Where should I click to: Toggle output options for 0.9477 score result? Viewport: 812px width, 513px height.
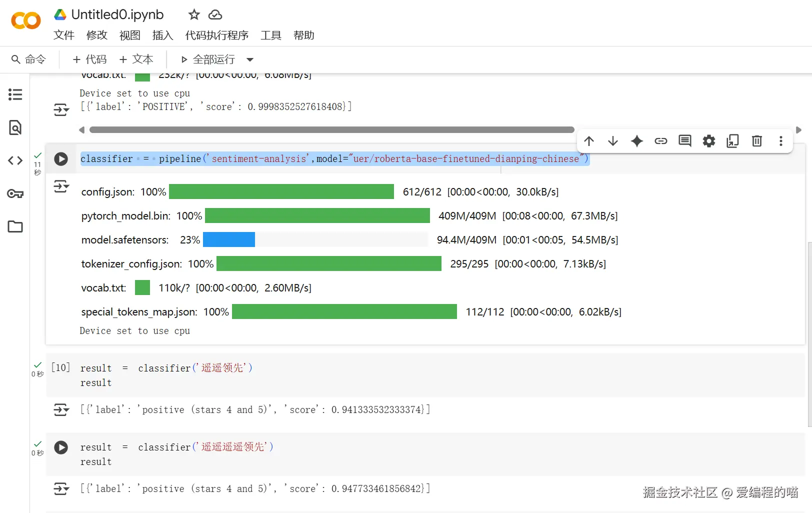pyautogui.click(x=61, y=489)
